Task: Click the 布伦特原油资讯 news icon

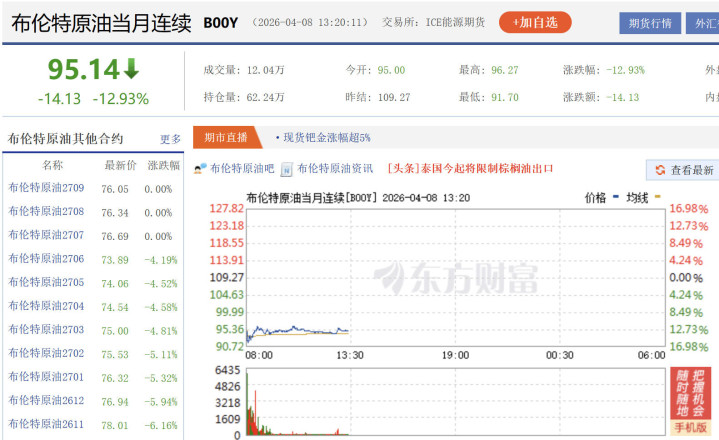Action: coord(287,170)
